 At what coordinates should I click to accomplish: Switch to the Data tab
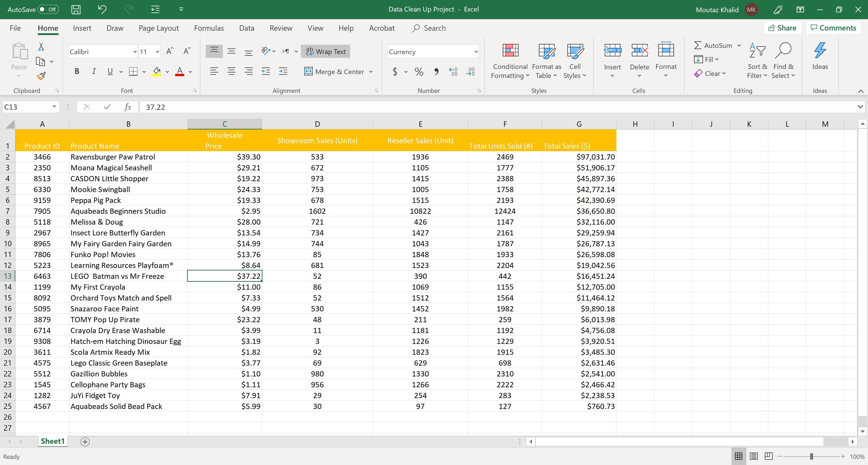[x=247, y=28]
